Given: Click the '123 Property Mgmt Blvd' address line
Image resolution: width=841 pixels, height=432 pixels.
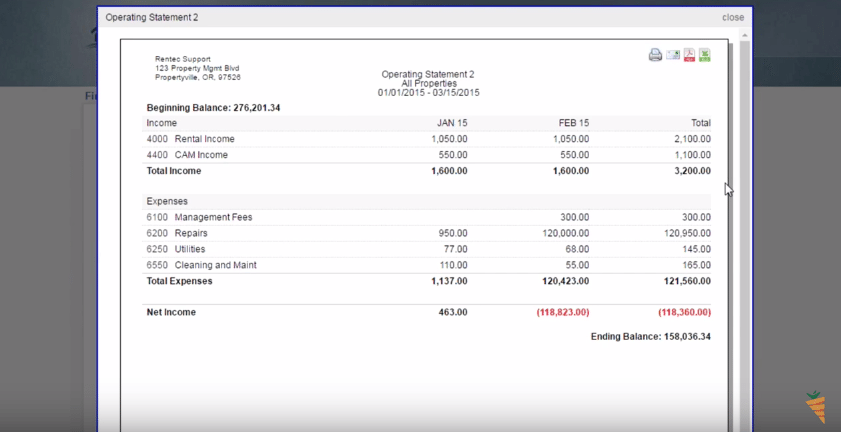Looking at the screenshot, I should tap(197, 68).
